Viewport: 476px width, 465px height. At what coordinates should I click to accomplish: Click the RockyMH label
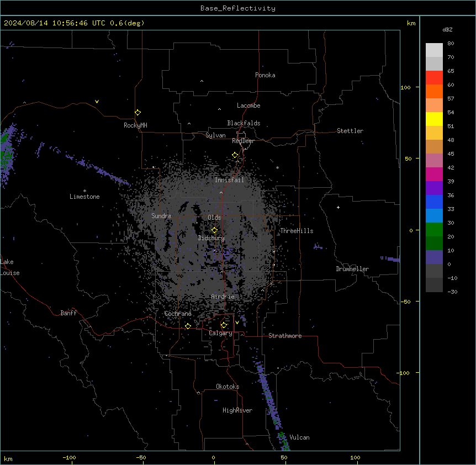135,125
